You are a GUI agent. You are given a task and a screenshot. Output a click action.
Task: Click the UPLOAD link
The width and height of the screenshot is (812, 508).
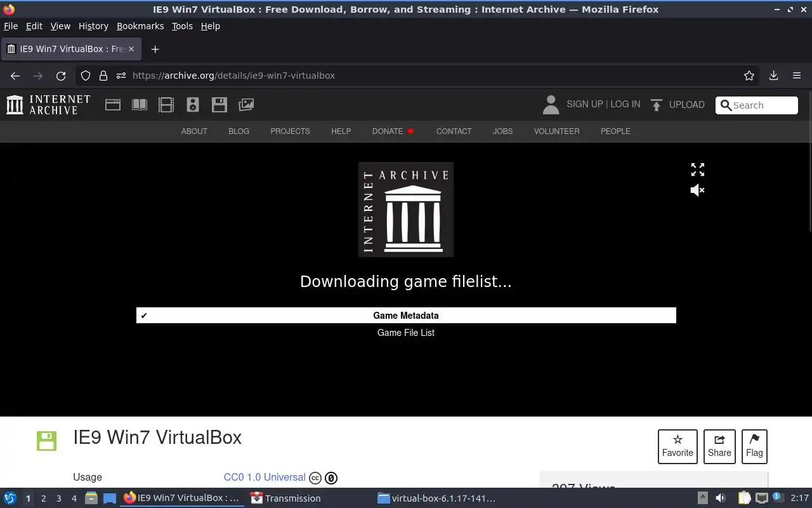[686, 105]
